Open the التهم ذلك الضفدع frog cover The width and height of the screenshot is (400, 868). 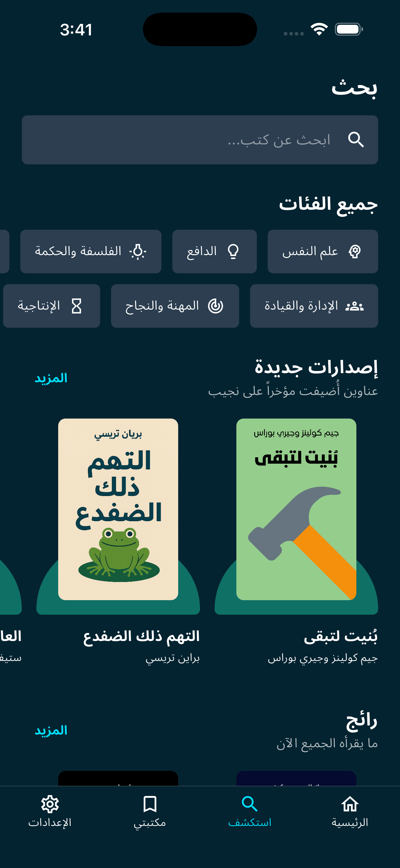[118, 509]
